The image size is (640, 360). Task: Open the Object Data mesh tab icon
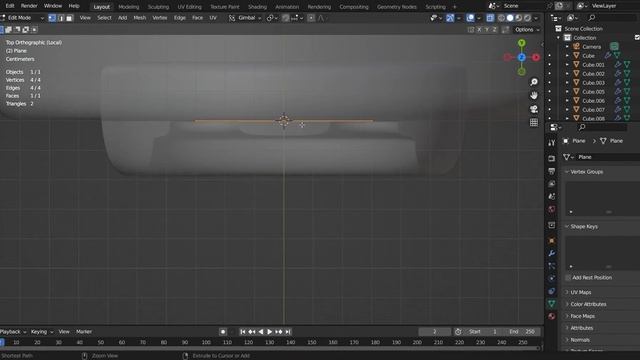point(552,304)
